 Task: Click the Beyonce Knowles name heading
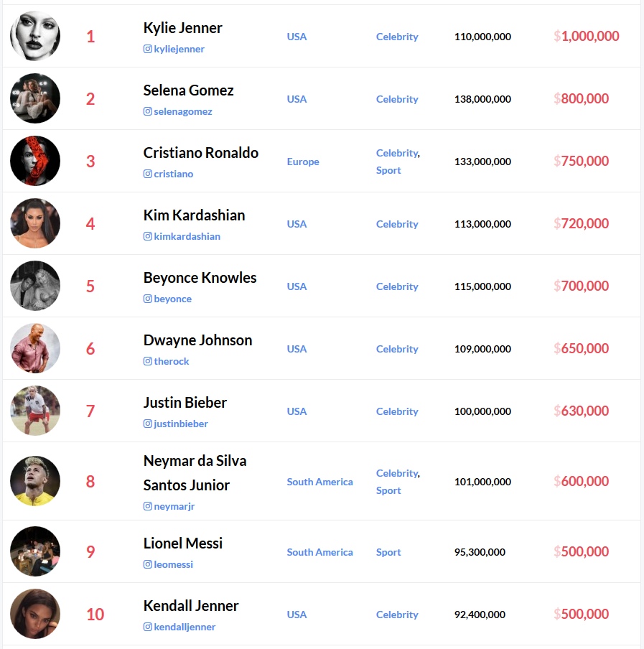pos(200,278)
